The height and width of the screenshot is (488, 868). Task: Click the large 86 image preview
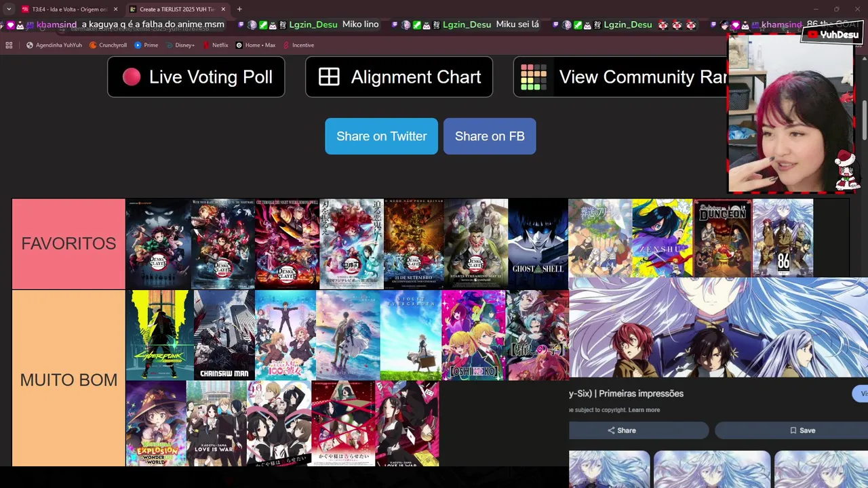tap(718, 328)
